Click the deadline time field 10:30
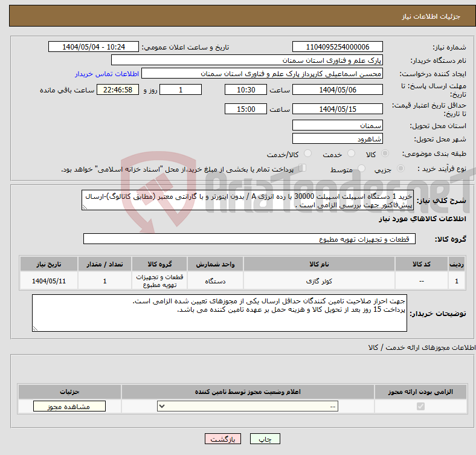The width and height of the screenshot is (476, 455). (x=246, y=89)
